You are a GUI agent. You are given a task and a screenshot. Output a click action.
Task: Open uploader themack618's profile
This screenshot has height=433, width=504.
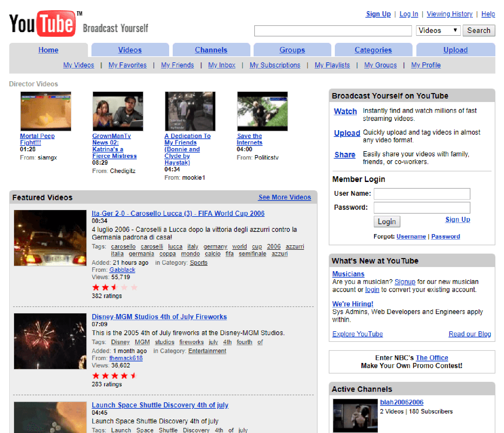pyautogui.click(x=126, y=358)
